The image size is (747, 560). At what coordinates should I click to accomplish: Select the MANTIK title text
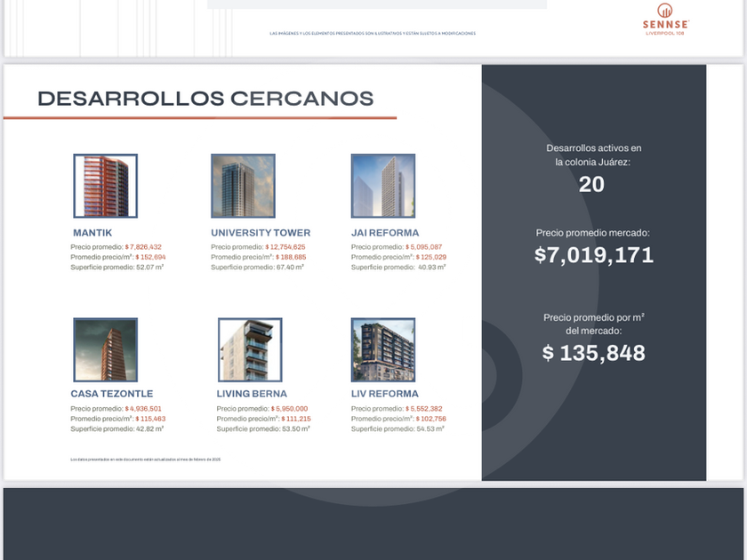pos(92,233)
